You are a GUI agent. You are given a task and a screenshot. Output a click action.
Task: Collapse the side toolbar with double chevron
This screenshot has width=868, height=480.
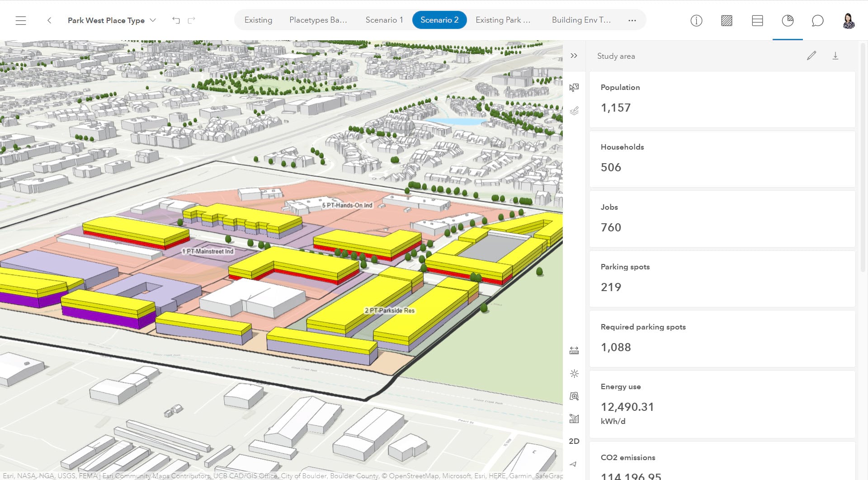[x=574, y=56]
